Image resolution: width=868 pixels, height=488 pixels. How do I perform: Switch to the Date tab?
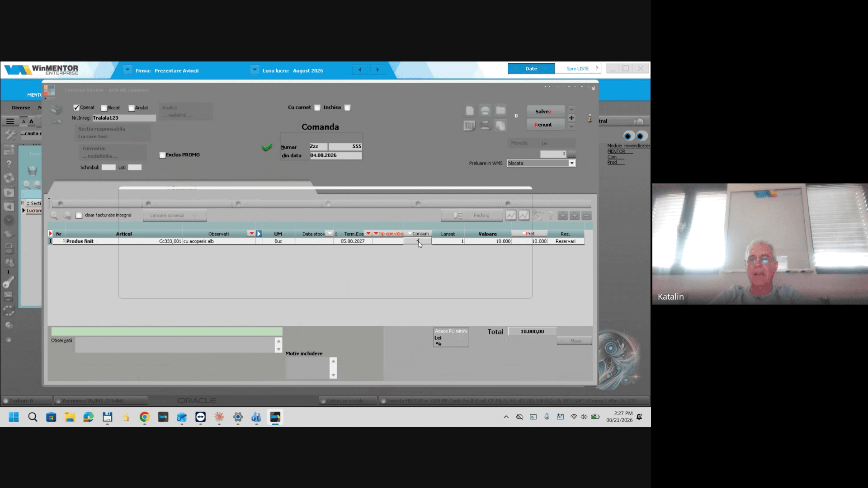pos(531,69)
